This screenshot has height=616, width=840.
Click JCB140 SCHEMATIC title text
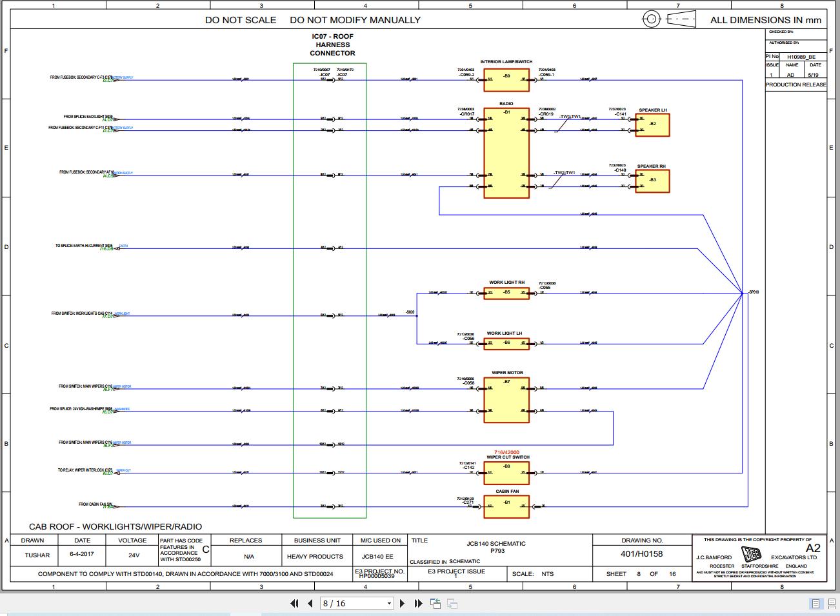pos(496,544)
